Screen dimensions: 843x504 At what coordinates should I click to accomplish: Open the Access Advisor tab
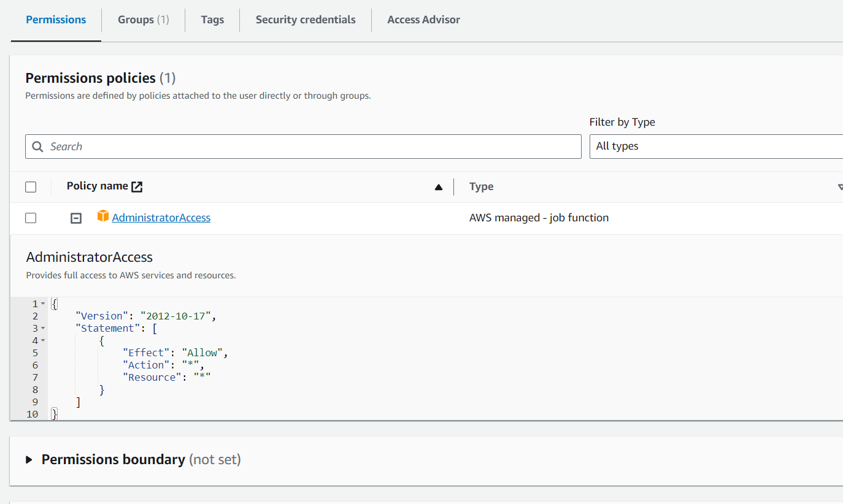tap(424, 20)
